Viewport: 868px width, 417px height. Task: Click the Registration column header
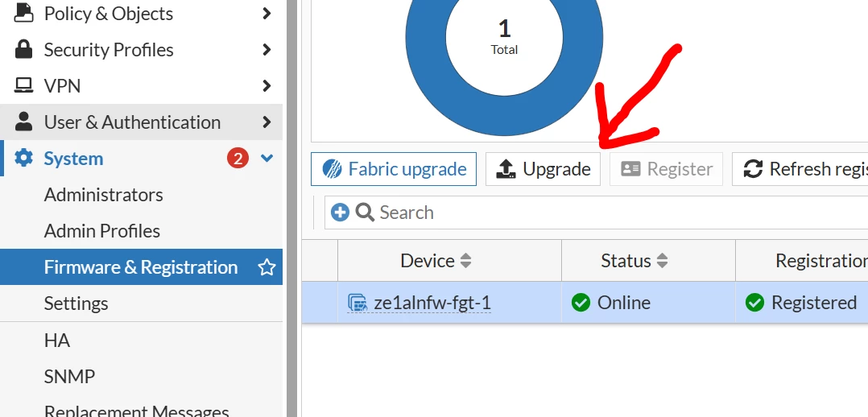point(802,260)
